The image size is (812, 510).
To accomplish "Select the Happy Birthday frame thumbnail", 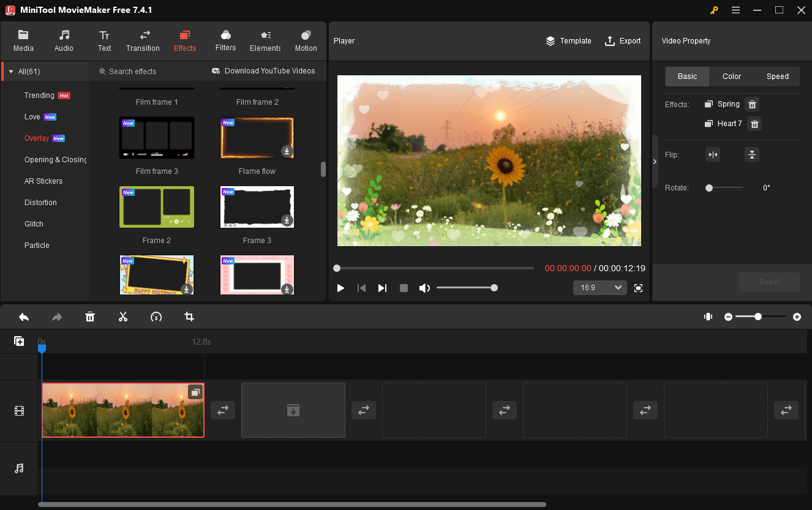I will [157, 275].
